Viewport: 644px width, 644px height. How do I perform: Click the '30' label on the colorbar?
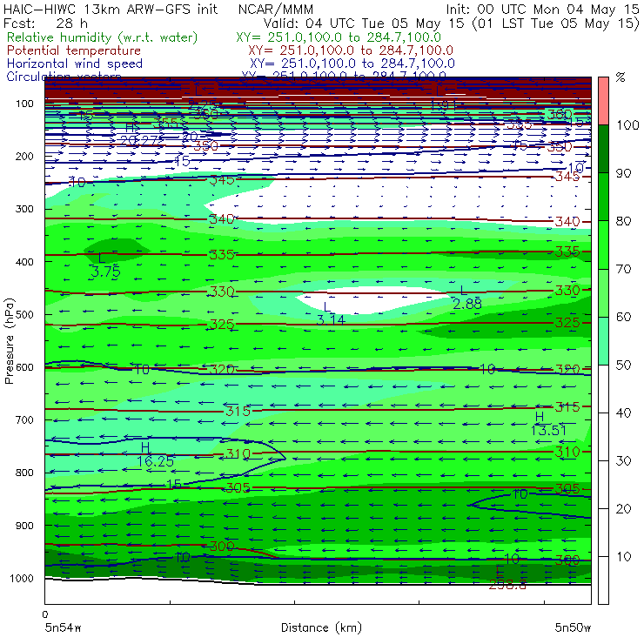point(623,461)
